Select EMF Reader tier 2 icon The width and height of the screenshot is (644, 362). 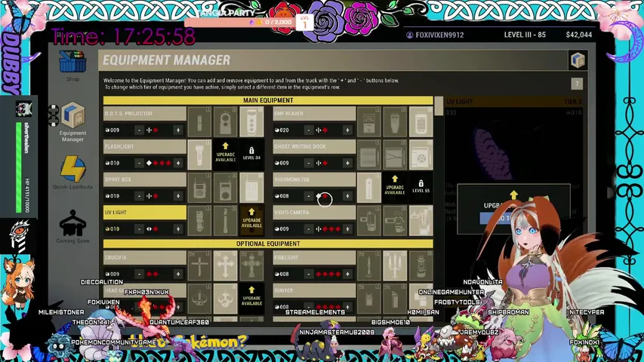(395, 122)
